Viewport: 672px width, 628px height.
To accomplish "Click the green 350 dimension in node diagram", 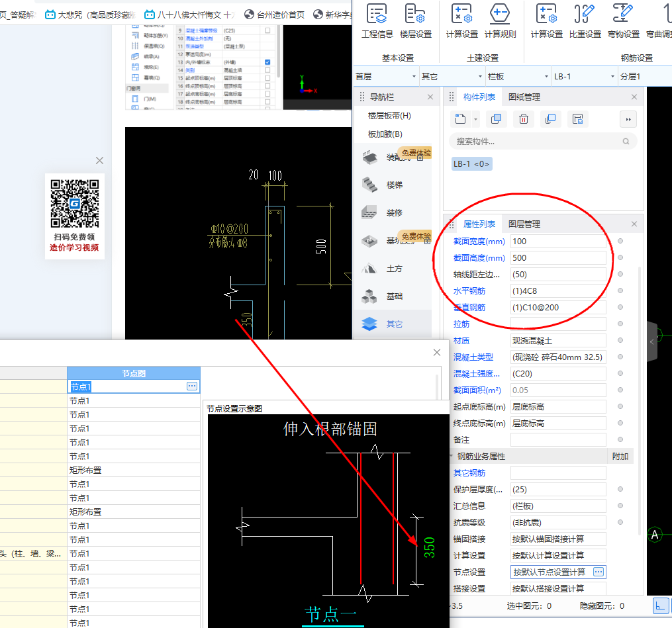I will click(429, 547).
